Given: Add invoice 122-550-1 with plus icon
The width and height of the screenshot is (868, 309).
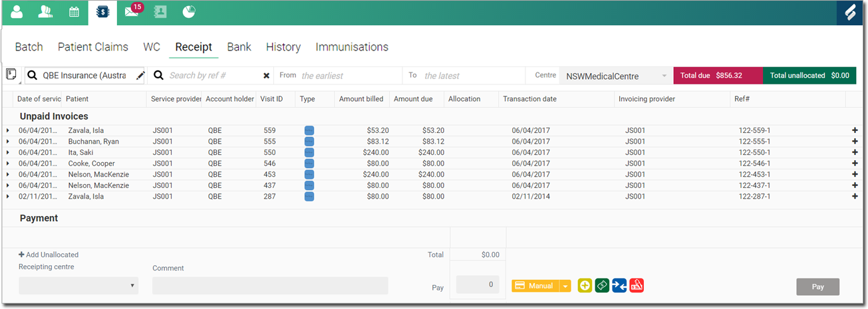Looking at the screenshot, I should pyautogui.click(x=855, y=153).
